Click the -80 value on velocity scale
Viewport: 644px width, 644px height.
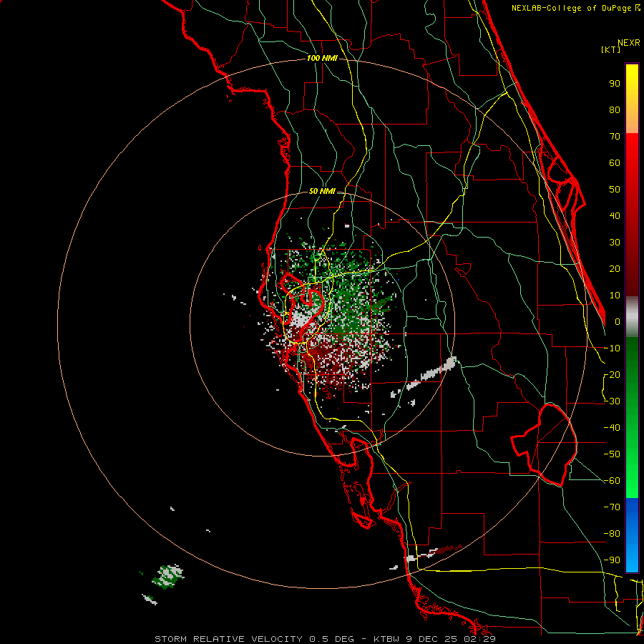(x=612, y=534)
